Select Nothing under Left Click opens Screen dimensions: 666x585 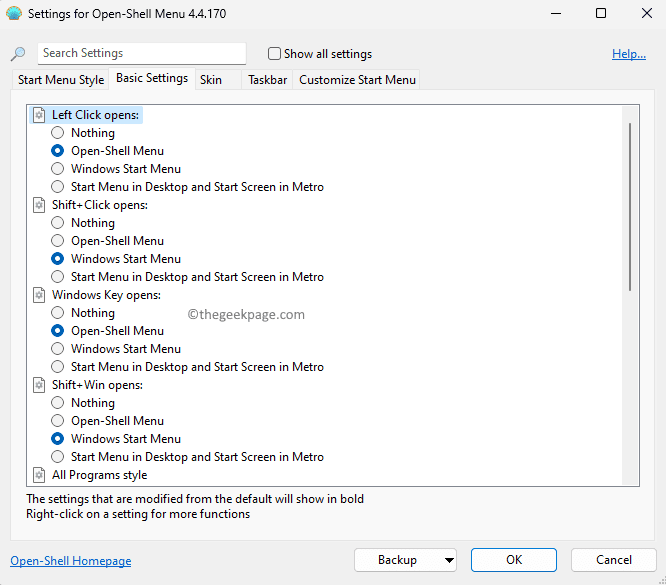pyautogui.click(x=58, y=133)
